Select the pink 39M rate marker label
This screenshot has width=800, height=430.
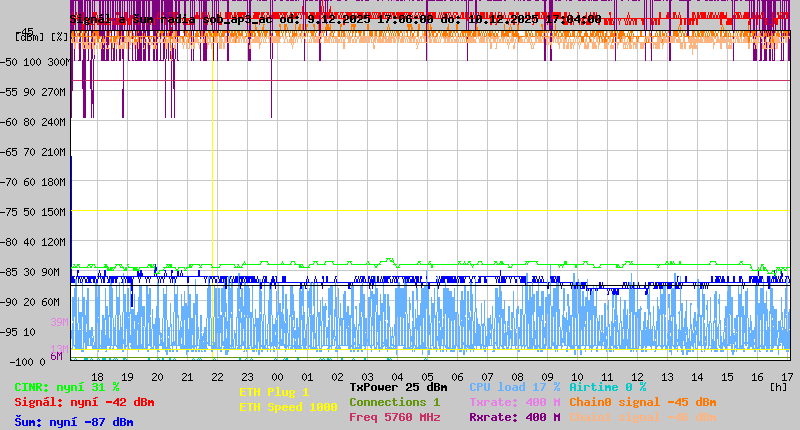[59, 322]
